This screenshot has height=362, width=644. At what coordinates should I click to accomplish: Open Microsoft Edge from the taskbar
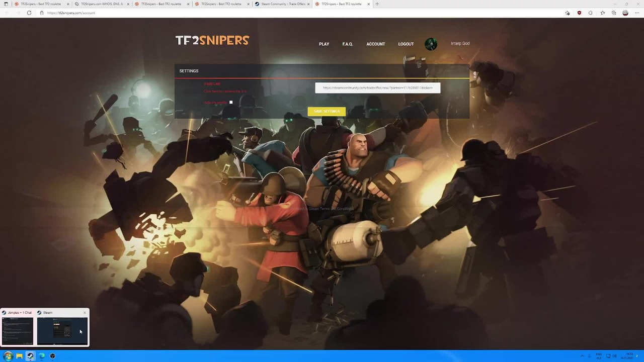pyautogui.click(x=41, y=356)
